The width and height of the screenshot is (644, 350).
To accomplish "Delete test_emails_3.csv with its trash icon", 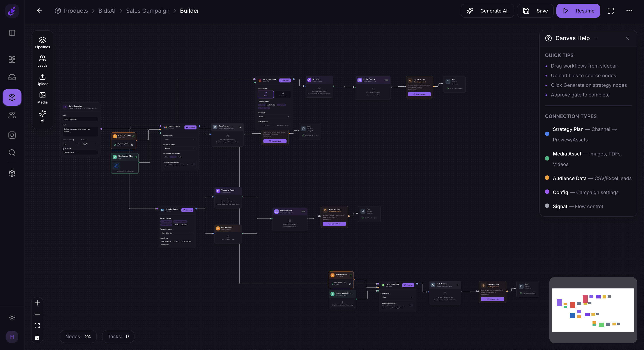I will pos(350,283).
